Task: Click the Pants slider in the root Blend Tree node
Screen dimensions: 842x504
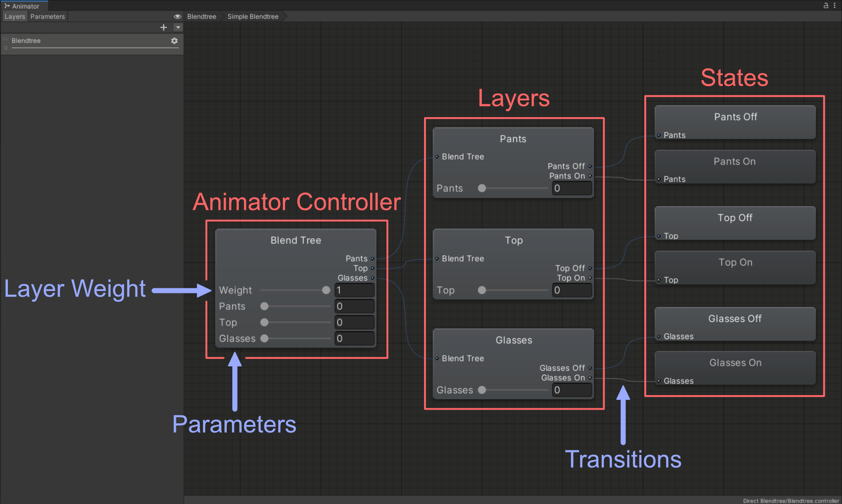Action: coord(295,306)
